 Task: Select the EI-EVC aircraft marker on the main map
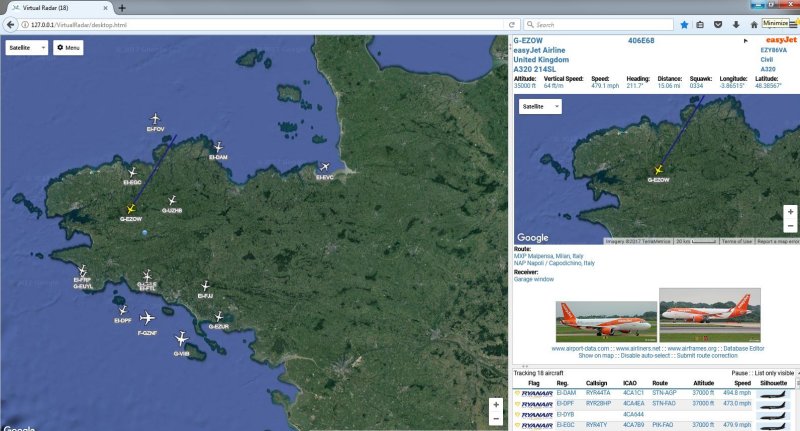[x=324, y=167]
